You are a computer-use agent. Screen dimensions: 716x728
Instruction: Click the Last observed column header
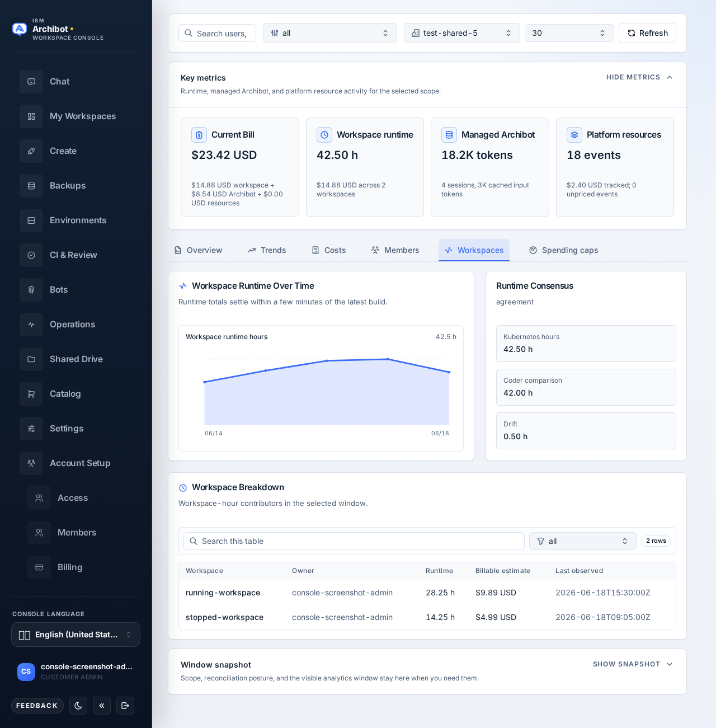click(x=579, y=571)
